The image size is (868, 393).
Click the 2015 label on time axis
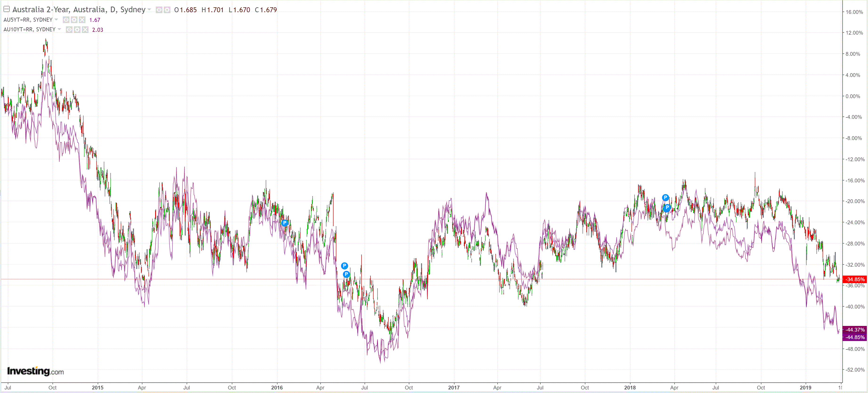tap(98, 388)
